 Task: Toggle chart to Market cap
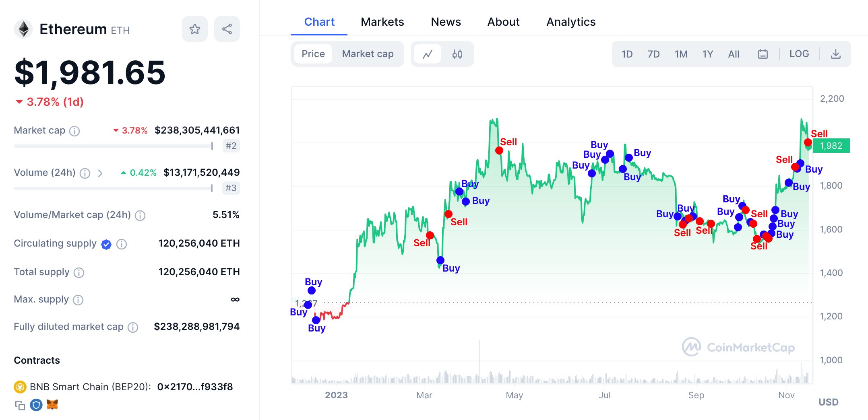coord(368,54)
